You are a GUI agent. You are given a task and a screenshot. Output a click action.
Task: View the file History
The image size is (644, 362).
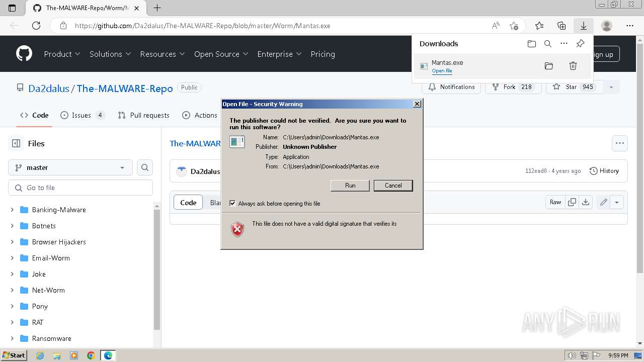click(604, 171)
